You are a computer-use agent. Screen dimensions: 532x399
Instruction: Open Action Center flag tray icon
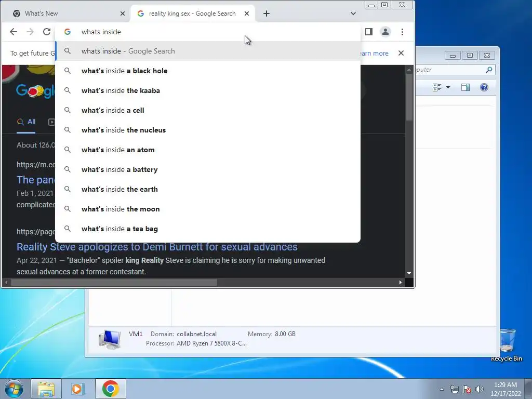coord(467,390)
